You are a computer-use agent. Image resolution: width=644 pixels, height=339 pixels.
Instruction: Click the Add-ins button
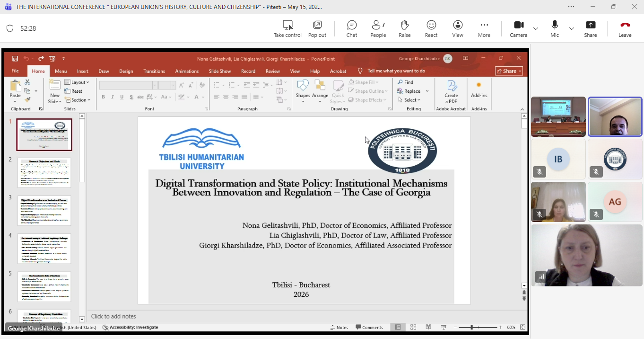tap(479, 90)
